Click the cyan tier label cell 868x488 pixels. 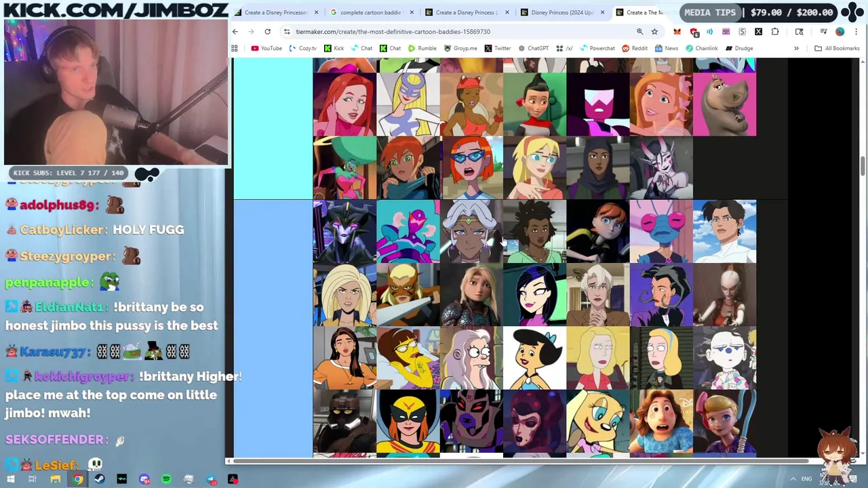point(273,129)
